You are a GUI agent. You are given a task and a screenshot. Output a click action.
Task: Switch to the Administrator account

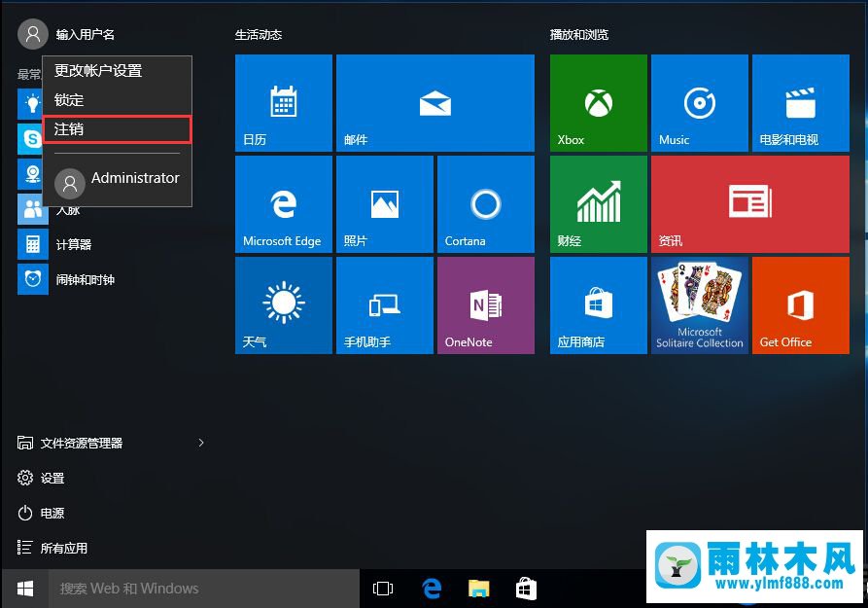[x=117, y=182]
